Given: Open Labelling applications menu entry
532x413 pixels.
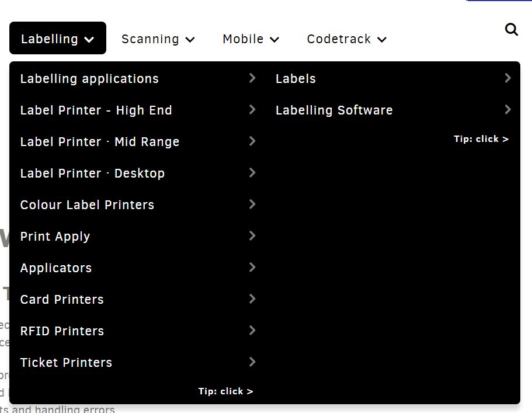Looking at the screenshot, I should coord(89,79).
